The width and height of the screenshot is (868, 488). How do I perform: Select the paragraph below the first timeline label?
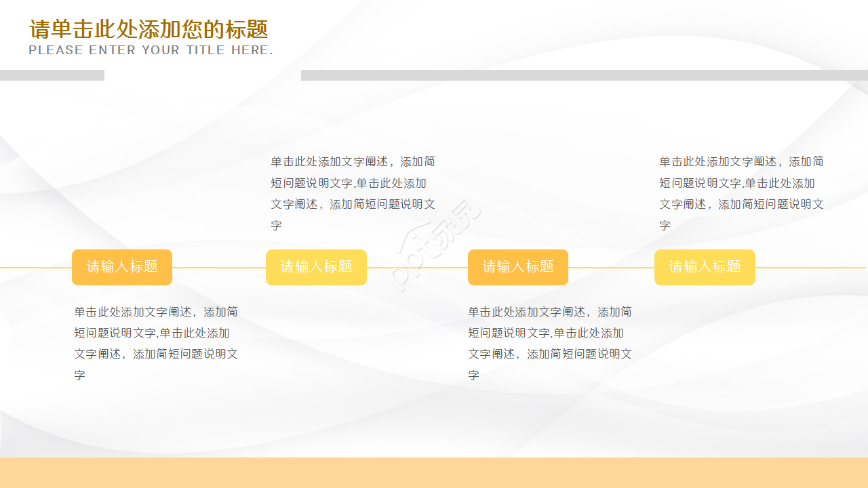pos(156,343)
